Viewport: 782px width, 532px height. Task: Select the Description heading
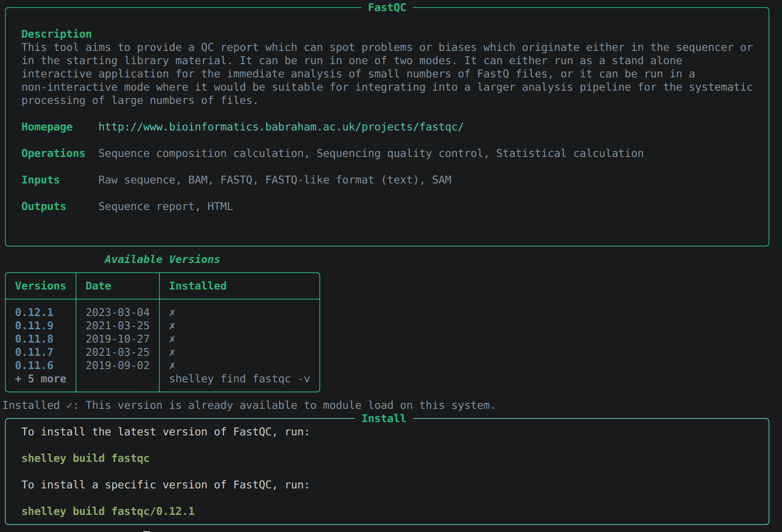[56, 34]
